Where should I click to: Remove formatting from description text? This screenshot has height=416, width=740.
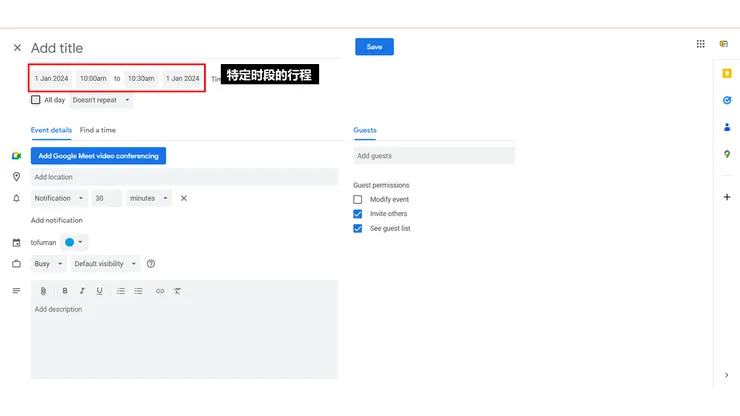click(177, 291)
